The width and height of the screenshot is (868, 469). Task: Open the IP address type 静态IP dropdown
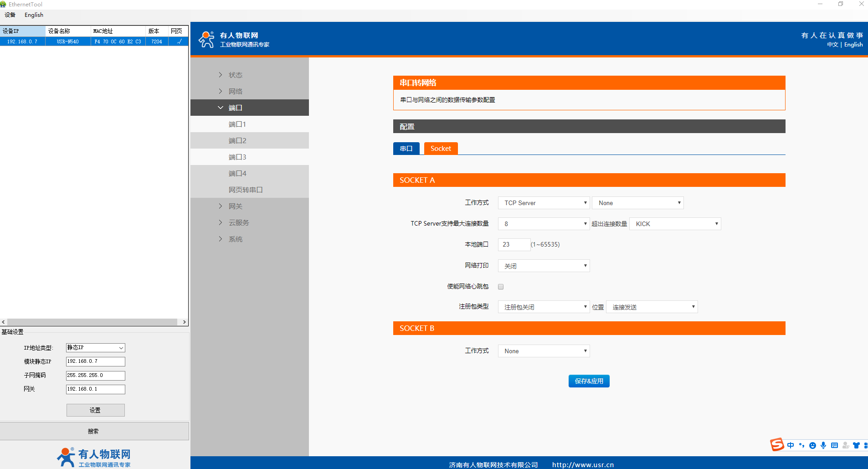[x=95, y=348]
